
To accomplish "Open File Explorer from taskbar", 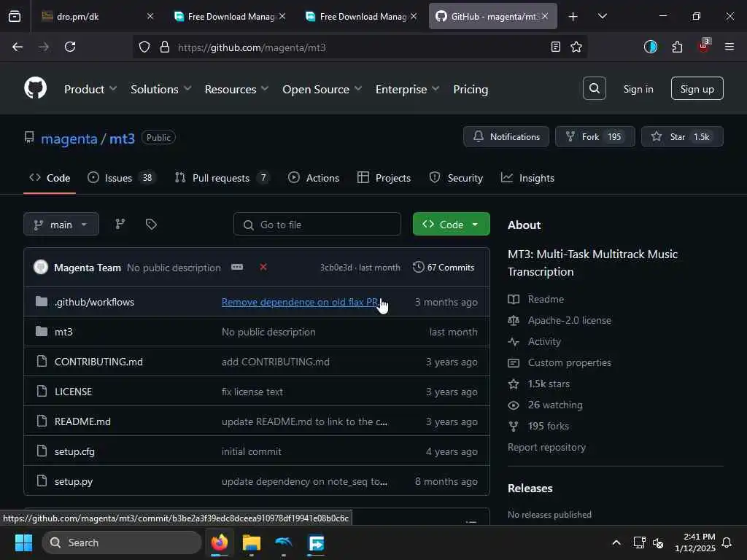I will [252, 542].
